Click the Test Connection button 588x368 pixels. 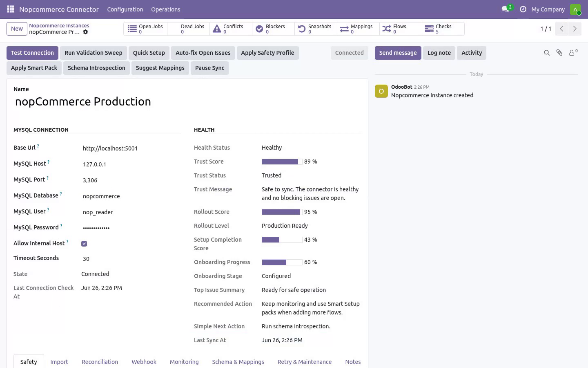32,53
